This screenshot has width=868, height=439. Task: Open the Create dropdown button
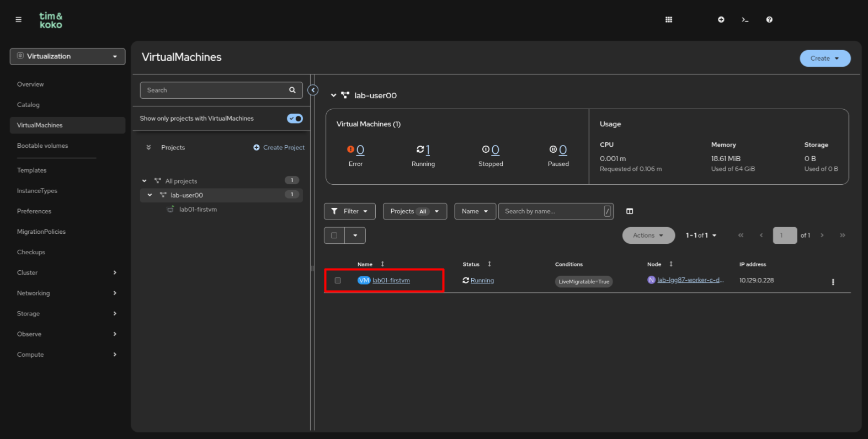pos(824,58)
